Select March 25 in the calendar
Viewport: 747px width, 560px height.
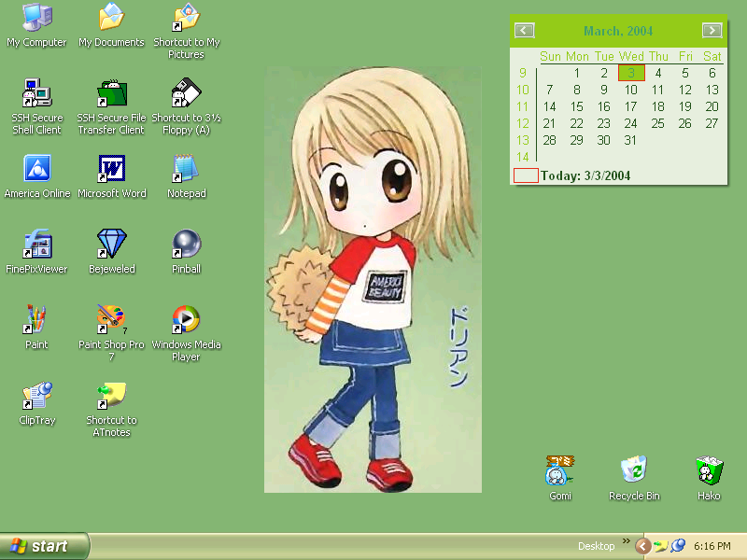pyautogui.click(x=658, y=123)
